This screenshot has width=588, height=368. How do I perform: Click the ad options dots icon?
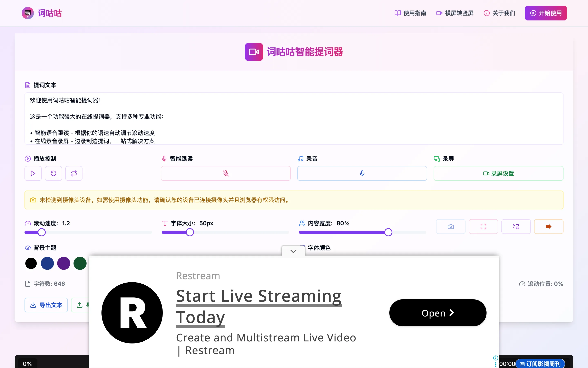[496, 364]
